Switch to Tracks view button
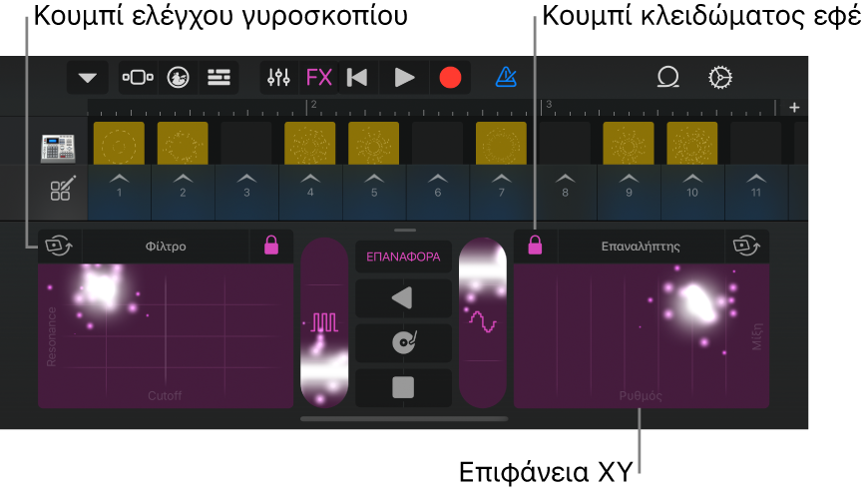The image size is (868, 499). click(x=138, y=78)
